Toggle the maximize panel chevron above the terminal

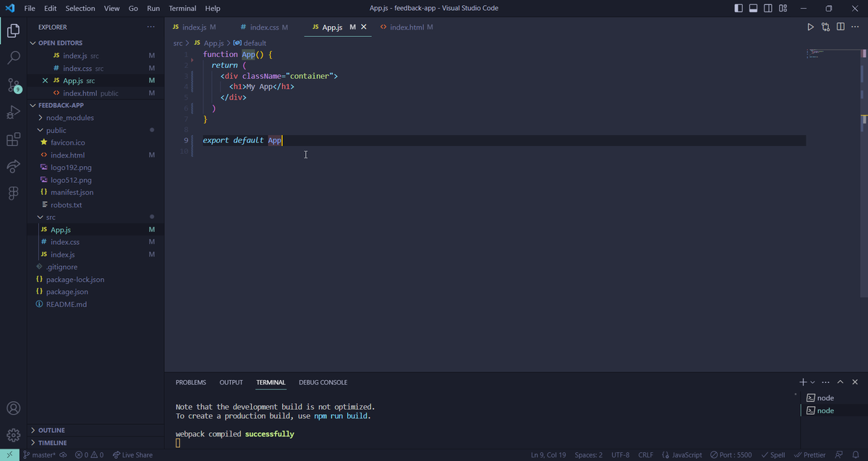tap(840, 382)
